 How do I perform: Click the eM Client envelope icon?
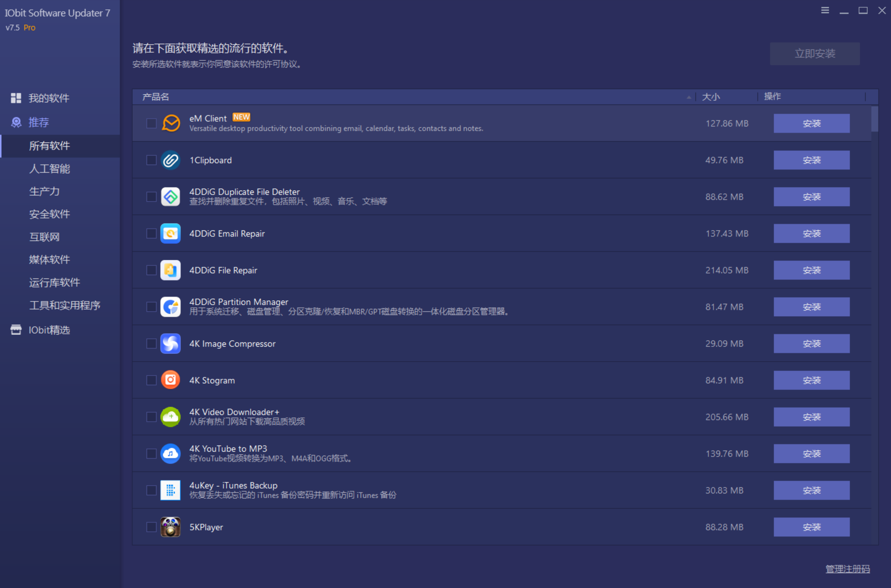click(x=171, y=123)
